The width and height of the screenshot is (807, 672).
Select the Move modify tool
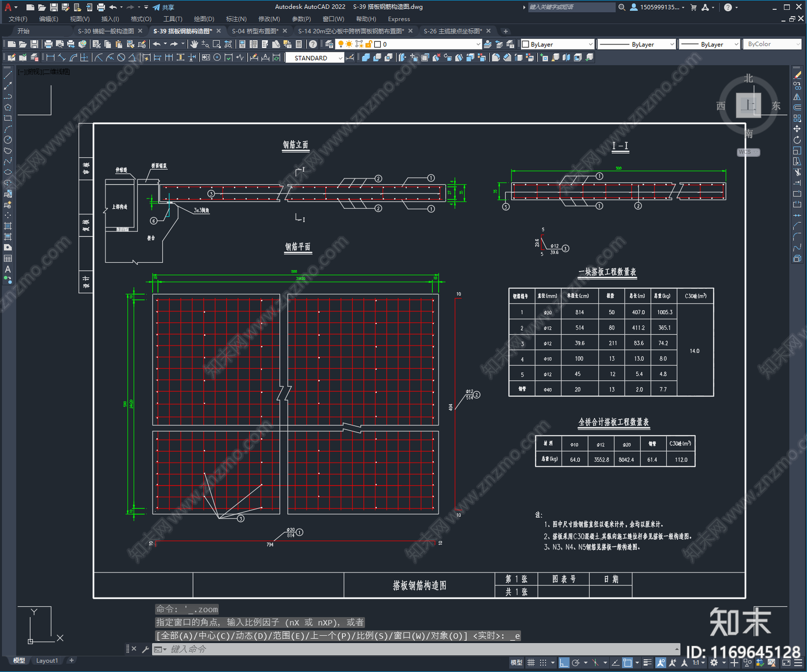click(x=797, y=129)
